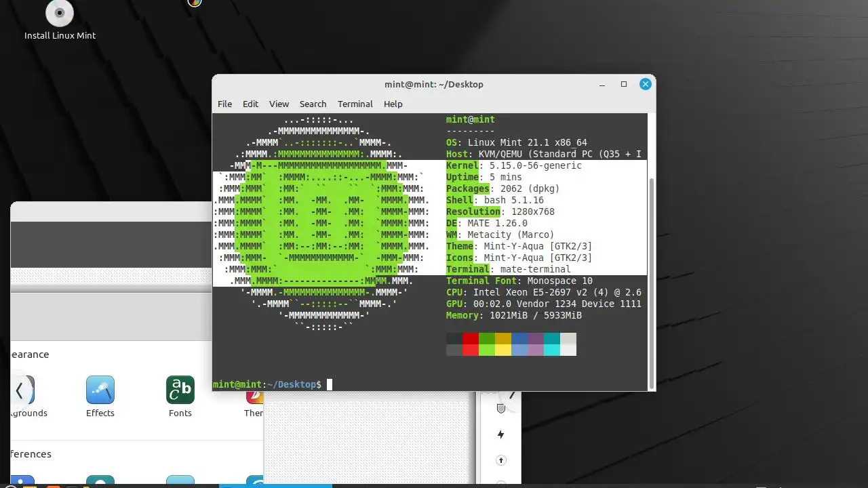Click the 'Resolution: 1280x768' line
The width and height of the screenshot is (868, 488).
pyautogui.click(x=500, y=211)
